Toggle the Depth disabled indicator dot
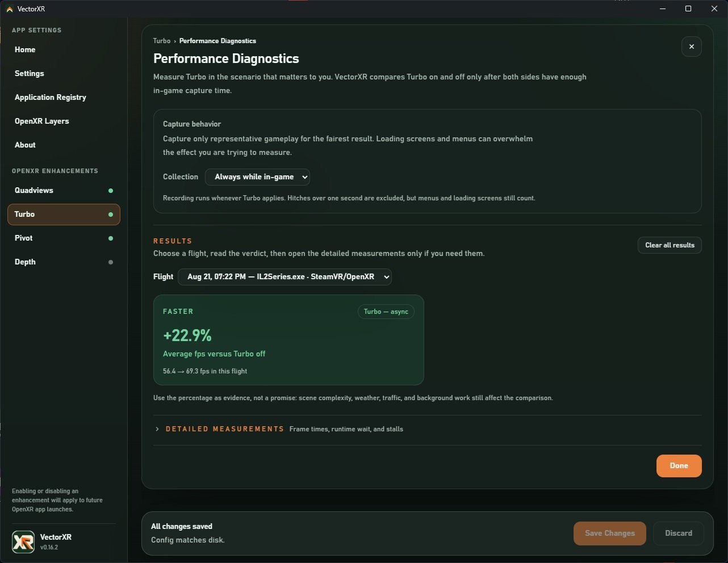The width and height of the screenshot is (728, 563). pos(111,262)
